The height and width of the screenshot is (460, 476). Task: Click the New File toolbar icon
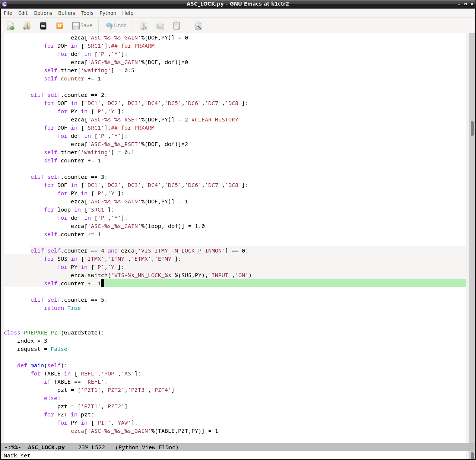coord(10,26)
